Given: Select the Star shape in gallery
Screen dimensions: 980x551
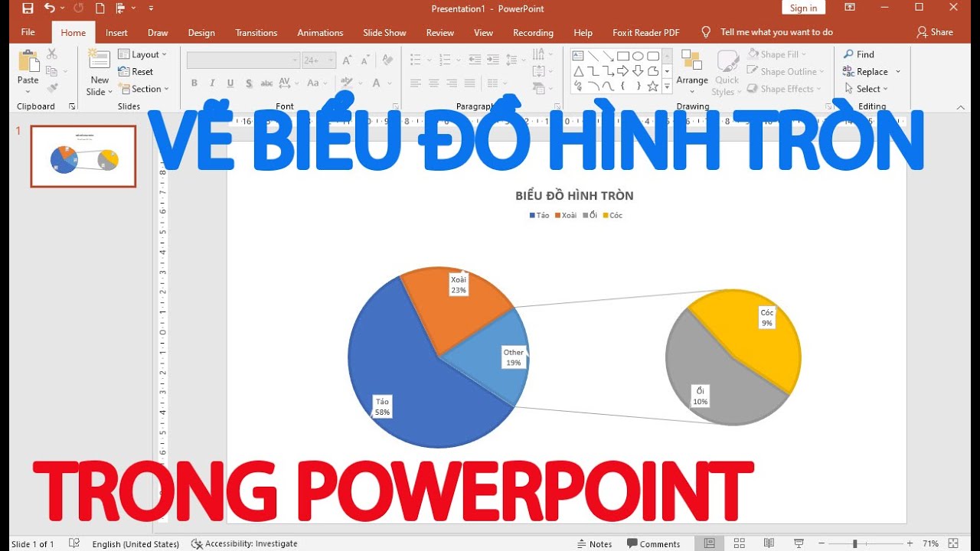Looking at the screenshot, I should click(652, 86).
